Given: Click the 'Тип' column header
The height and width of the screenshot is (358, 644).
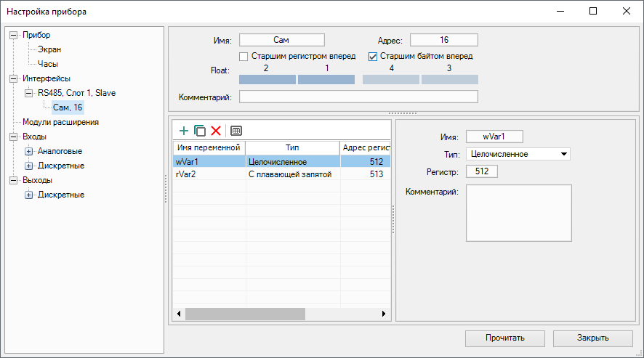Looking at the screenshot, I should point(292,147).
